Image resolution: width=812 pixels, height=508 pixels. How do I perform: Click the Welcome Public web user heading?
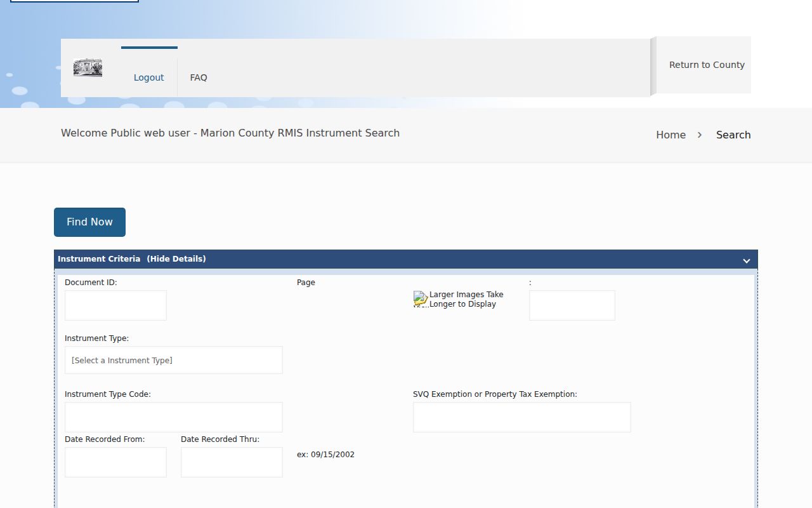pos(230,133)
